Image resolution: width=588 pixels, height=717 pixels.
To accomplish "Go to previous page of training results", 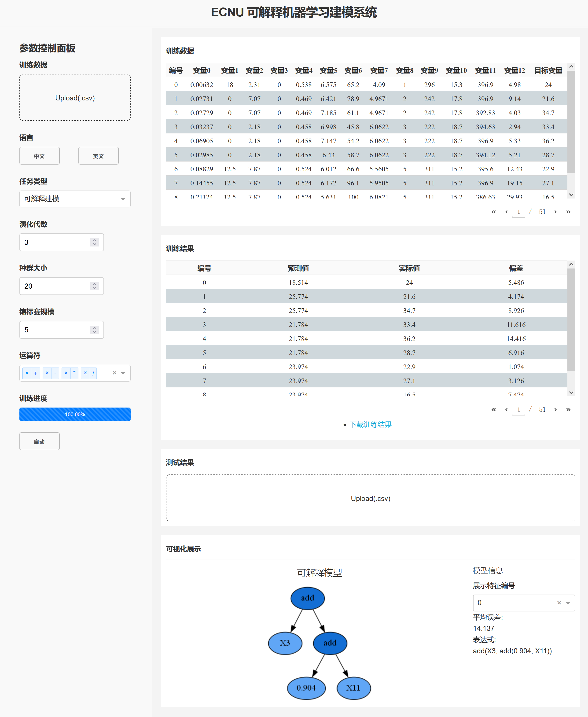I will [x=506, y=409].
